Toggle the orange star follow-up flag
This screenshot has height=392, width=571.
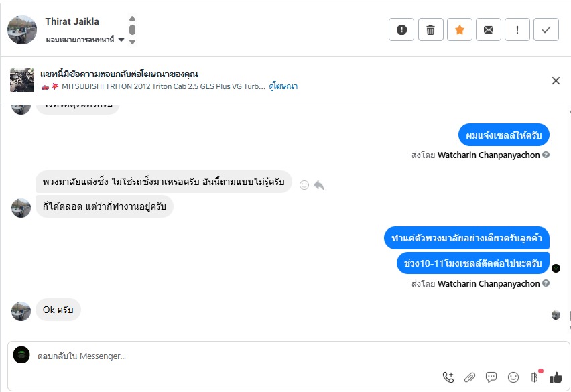(x=460, y=29)
